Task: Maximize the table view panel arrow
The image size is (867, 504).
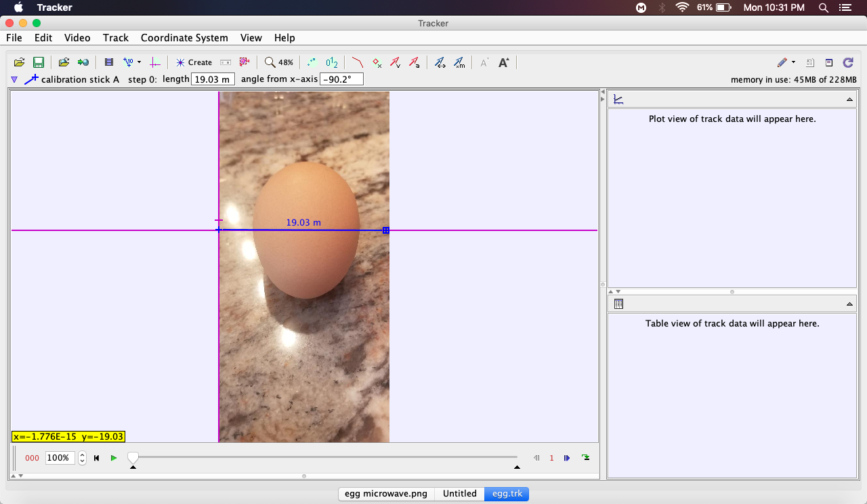Action: [x=849, y=304]
